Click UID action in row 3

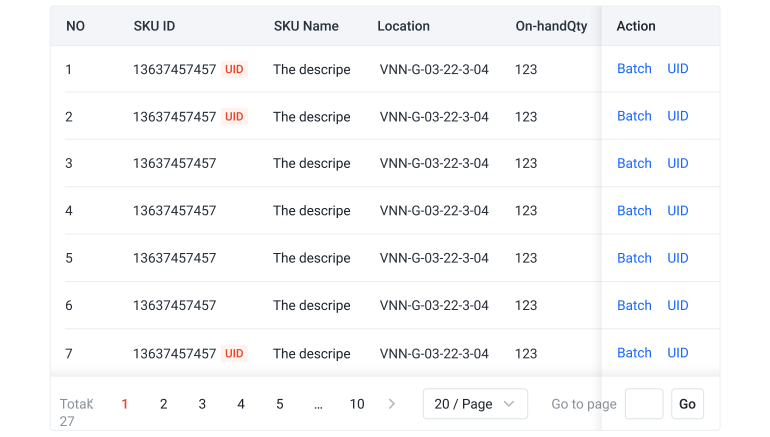[x=678, y=163]
